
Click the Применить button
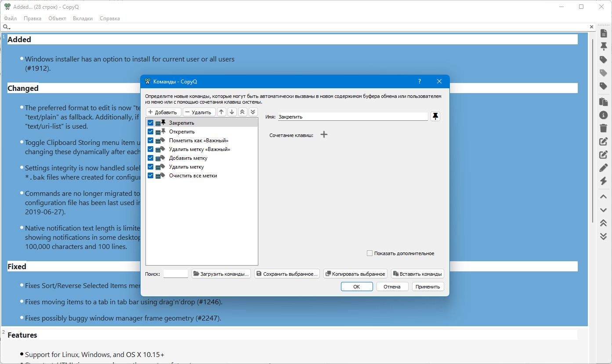click(x=428, y=287)
